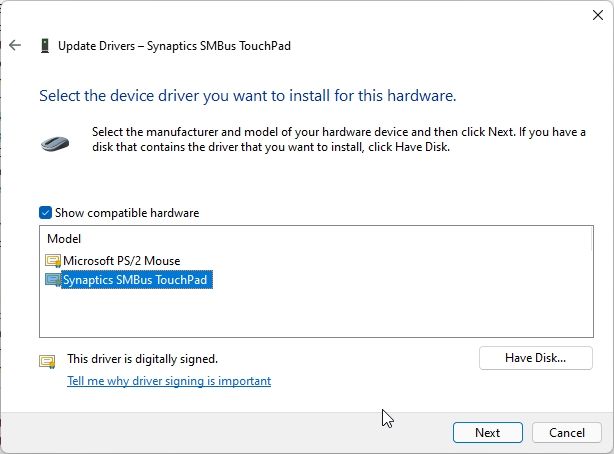Select Synaptics SMBus TouchPad in the model list

tap(135, 281)
